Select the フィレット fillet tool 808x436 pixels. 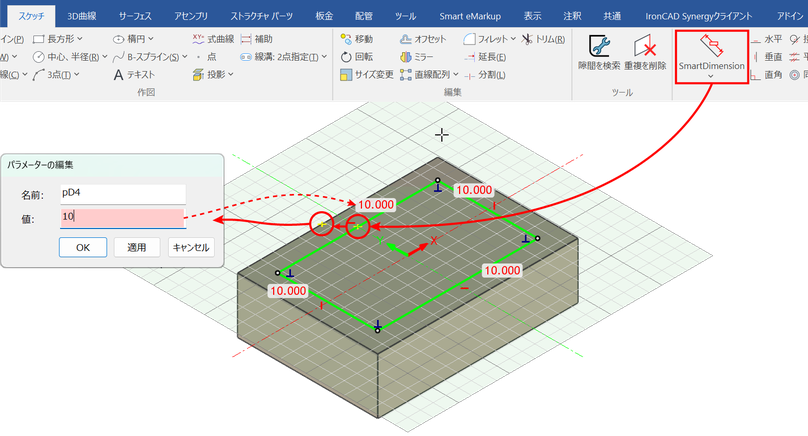coord(485,39)
